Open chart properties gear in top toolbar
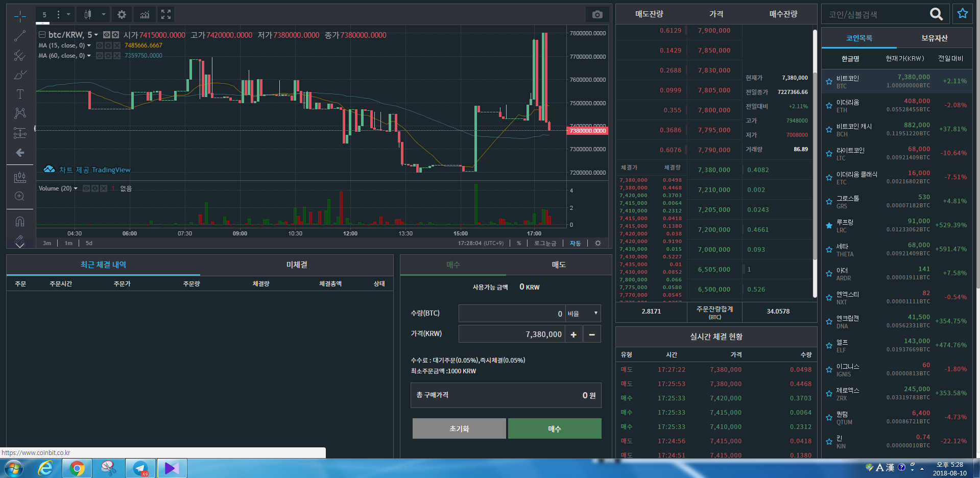Viewport: 980px width, 478px height. pyautogui.click(x=122, y=14)
